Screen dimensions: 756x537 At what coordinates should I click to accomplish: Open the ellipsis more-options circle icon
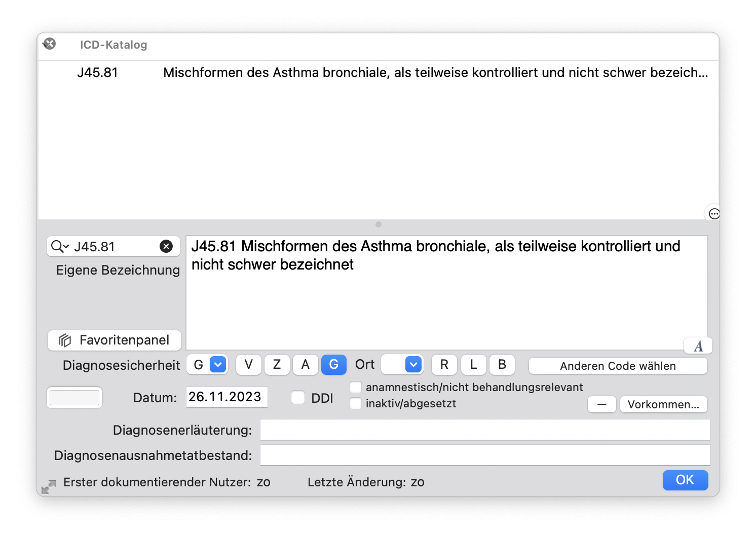pyautogui.click(x=714, y=214)
